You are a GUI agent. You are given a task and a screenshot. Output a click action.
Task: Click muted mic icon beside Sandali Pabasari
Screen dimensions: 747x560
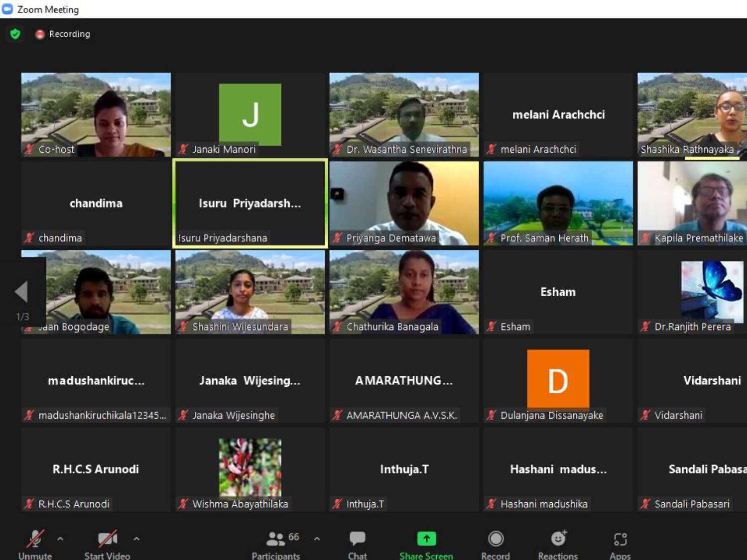coord(645,504)
